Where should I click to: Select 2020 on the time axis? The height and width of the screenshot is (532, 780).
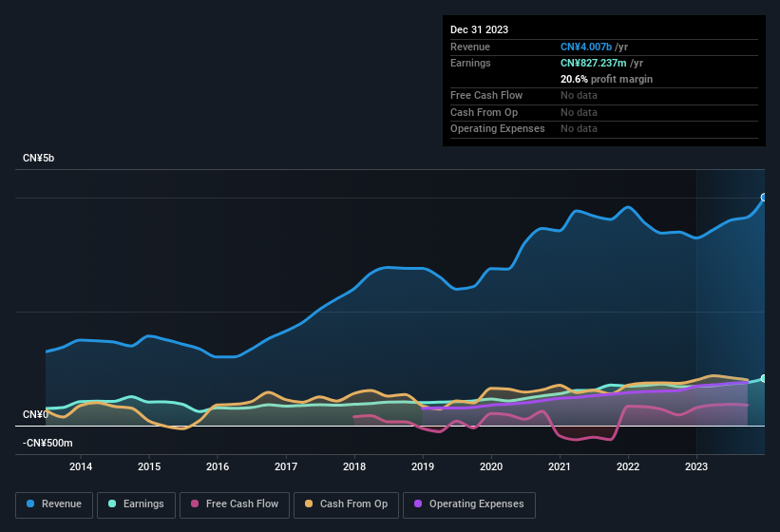(491, 466)
